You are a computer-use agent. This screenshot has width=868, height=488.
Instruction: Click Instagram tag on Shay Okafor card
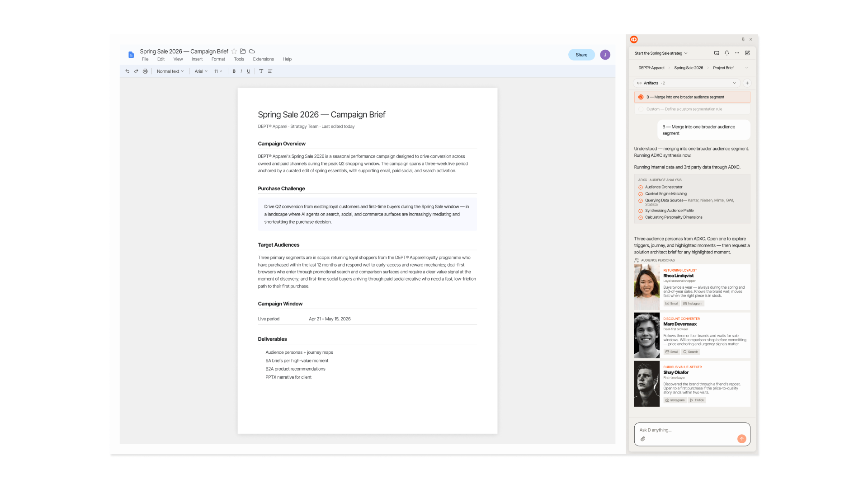[x=675, y=400]
